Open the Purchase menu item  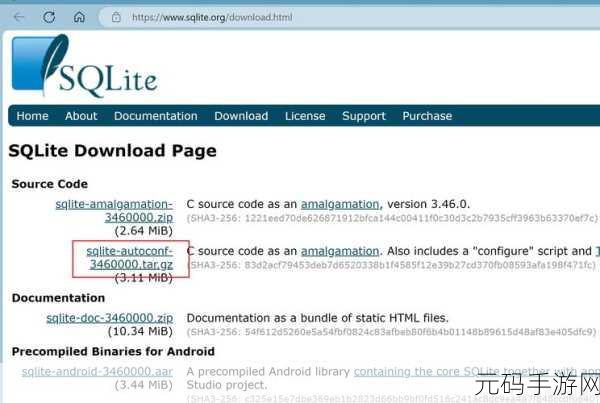pos(427,116)
